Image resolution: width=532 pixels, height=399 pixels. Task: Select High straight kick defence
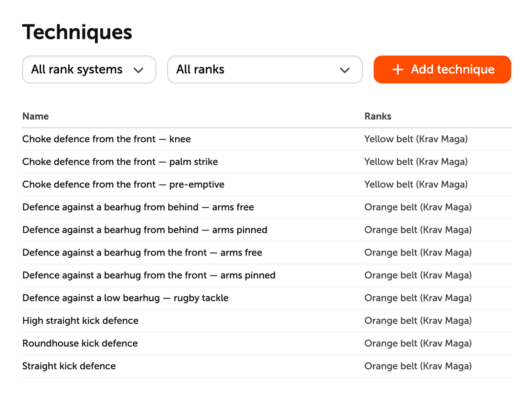click(x=80, y=321)
